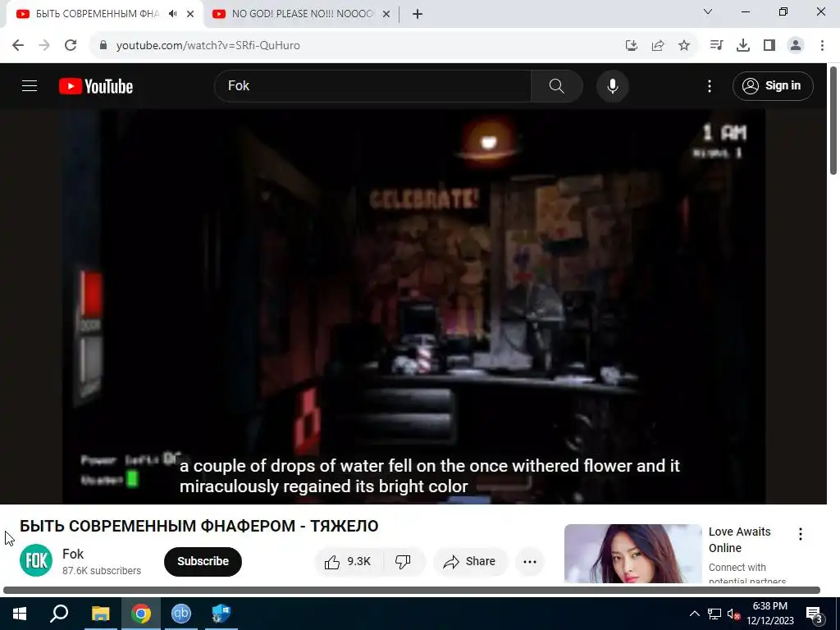Expand the tab search chevron
The height and width of the screenshot is (630, 840).
708,11
